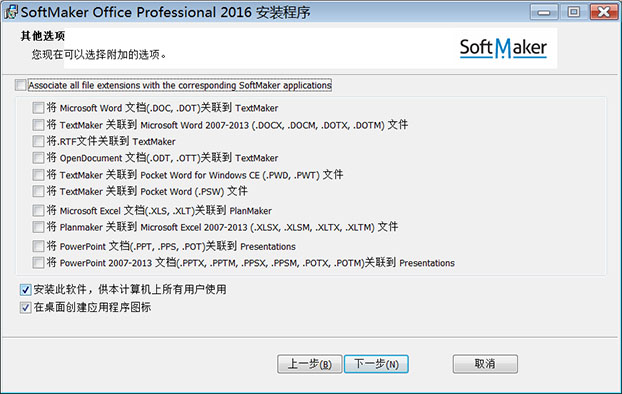Uncheck '在桌面创建应用程序图标' option
622x394 pixels.
[x=25, y=307]
